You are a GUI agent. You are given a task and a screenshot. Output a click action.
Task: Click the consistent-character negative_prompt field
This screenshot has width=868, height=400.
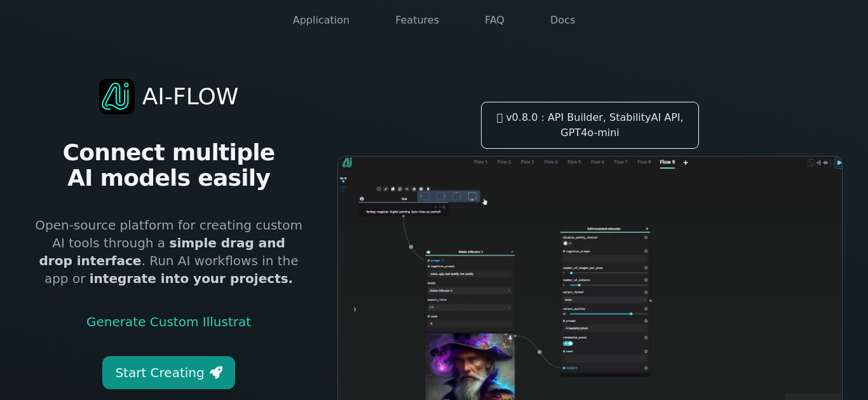click(604, 259)
